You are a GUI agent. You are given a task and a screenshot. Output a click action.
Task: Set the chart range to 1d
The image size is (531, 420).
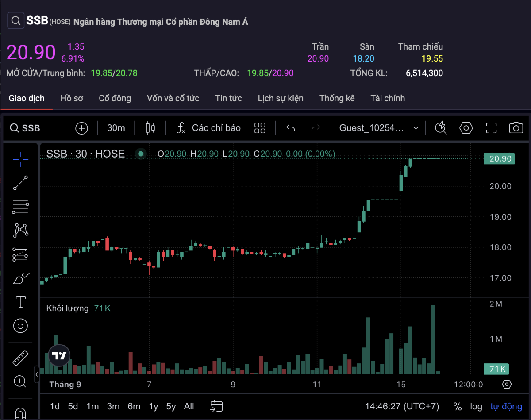pos(55,406)
